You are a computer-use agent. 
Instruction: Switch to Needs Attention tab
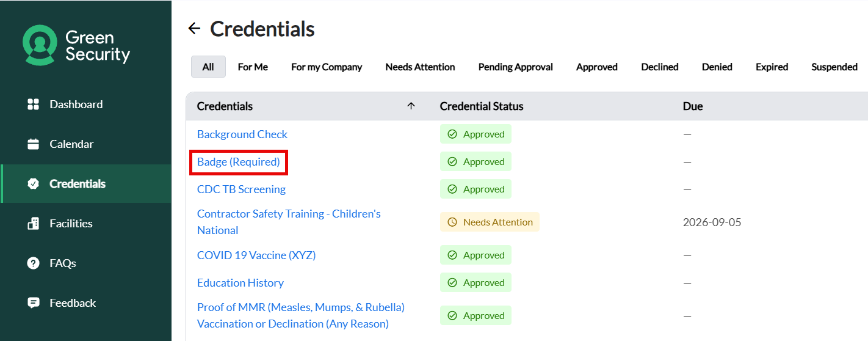[x=420, y=67]
